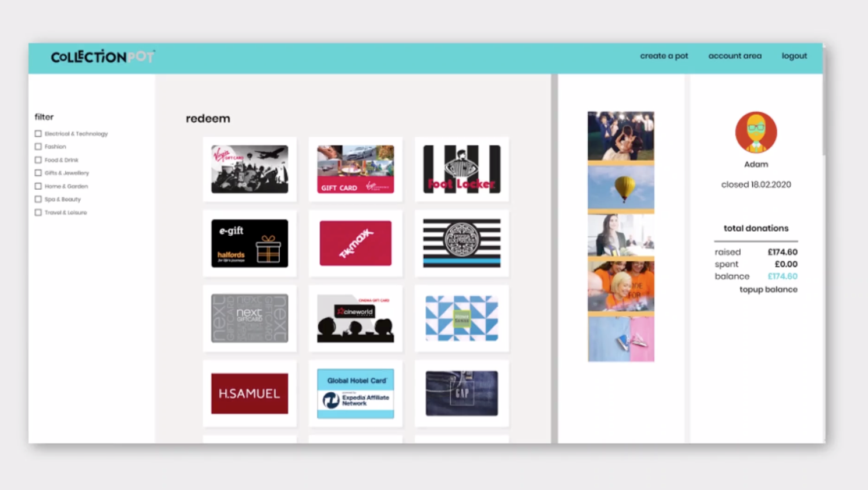Select the Virgin airplane gift card
Viewport: 868px width, 490px height.
coord(249,169)
